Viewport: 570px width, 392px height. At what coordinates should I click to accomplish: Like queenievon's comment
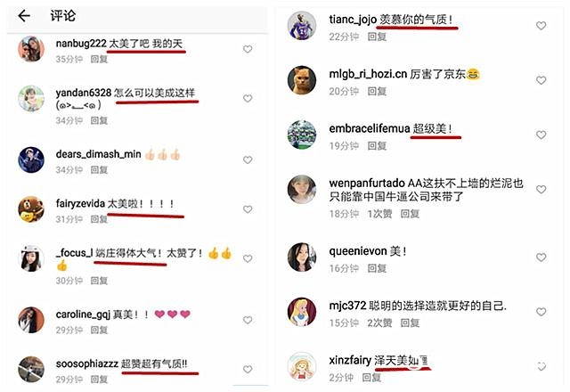541,257
